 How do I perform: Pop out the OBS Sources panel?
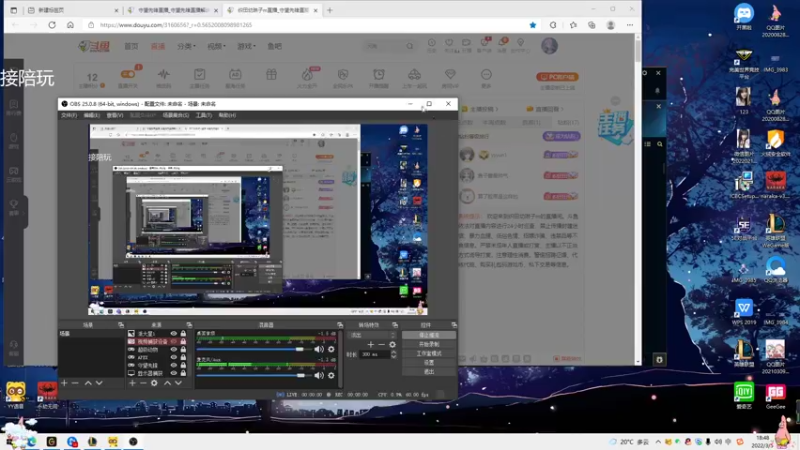[189, 324]
